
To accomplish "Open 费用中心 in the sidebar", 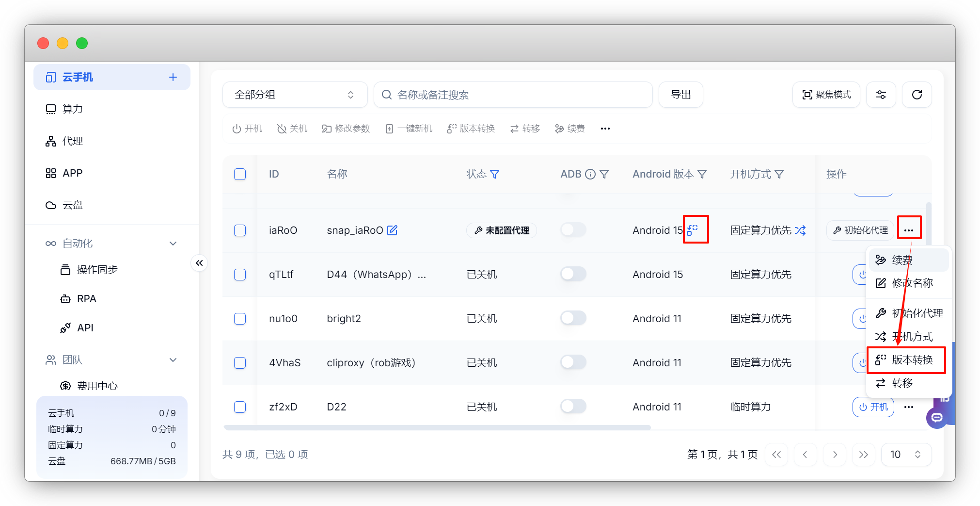I will pos(89,386).
